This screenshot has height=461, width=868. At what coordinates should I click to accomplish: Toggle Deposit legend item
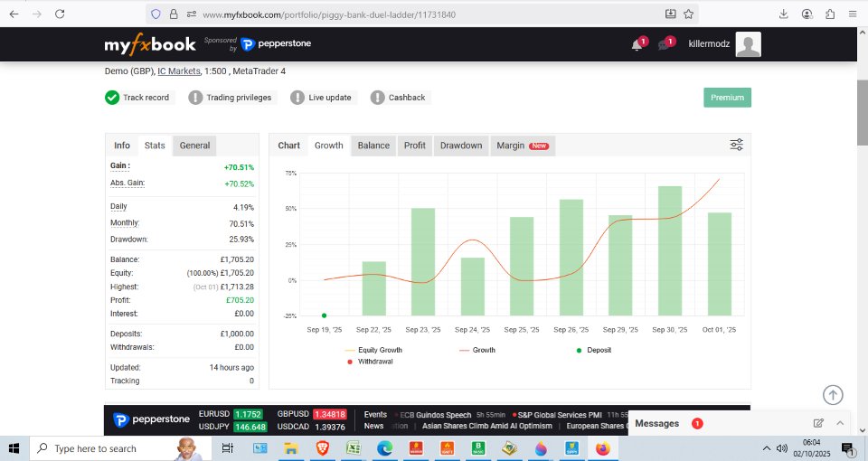pos(594,350)
